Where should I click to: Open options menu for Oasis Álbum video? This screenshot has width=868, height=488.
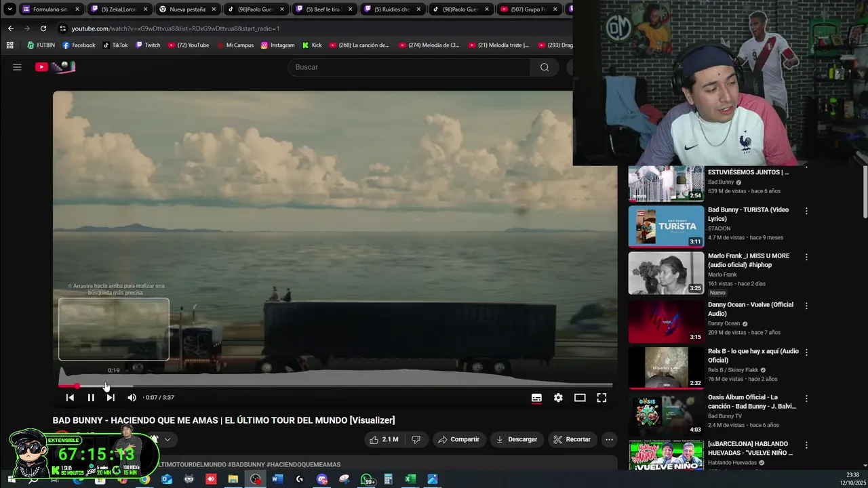point(806,399)
